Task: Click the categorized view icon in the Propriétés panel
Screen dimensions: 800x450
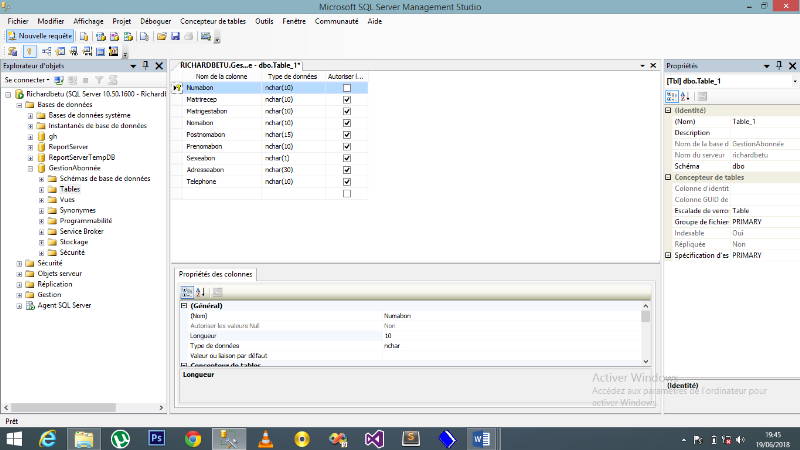Action: tap(671, 96)
